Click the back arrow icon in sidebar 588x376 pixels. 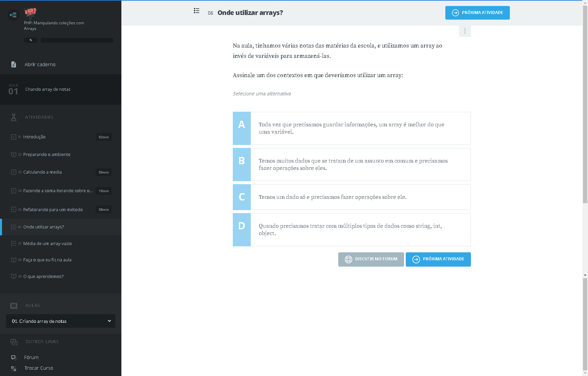pos(13,15)
